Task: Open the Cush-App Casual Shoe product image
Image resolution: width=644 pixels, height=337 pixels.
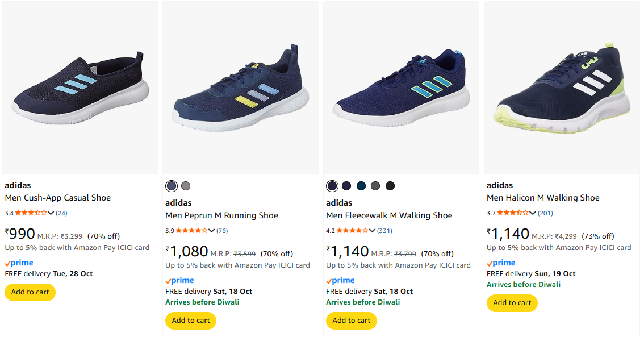Action: 80,88
